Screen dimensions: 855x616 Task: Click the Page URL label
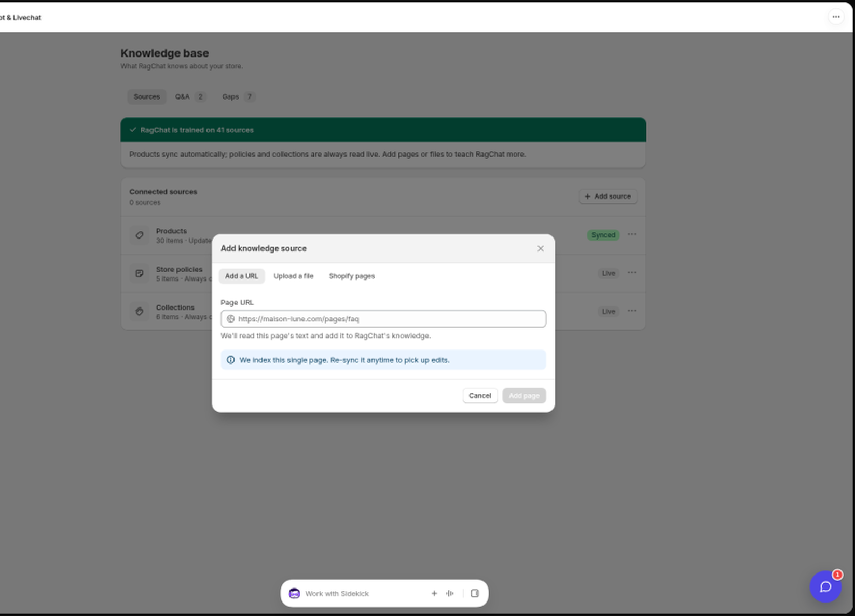click(237, 302)
